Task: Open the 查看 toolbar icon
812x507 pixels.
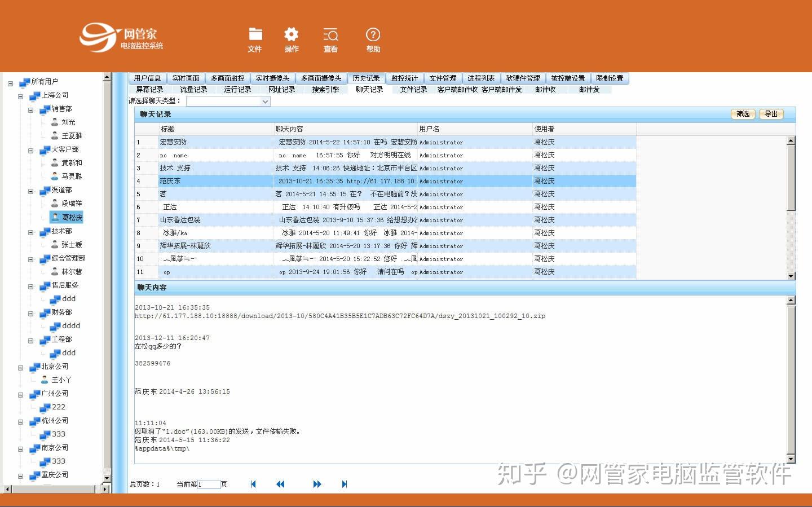Action: click(330, 40)
